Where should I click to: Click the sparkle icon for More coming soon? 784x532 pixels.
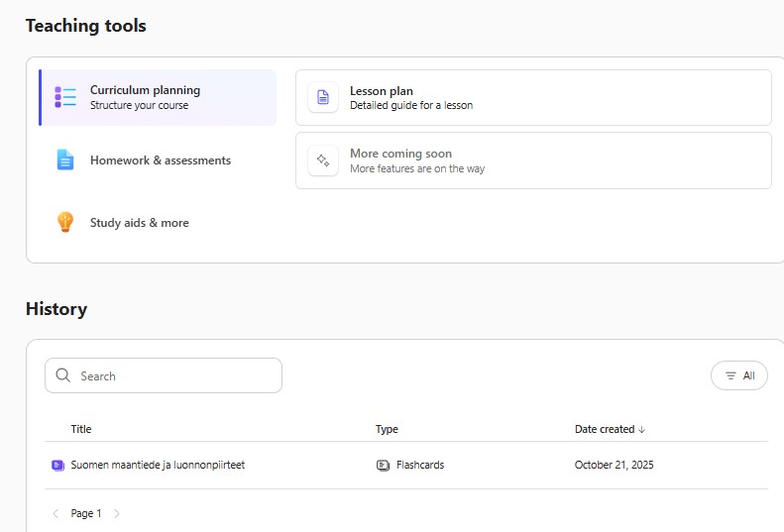323,160
